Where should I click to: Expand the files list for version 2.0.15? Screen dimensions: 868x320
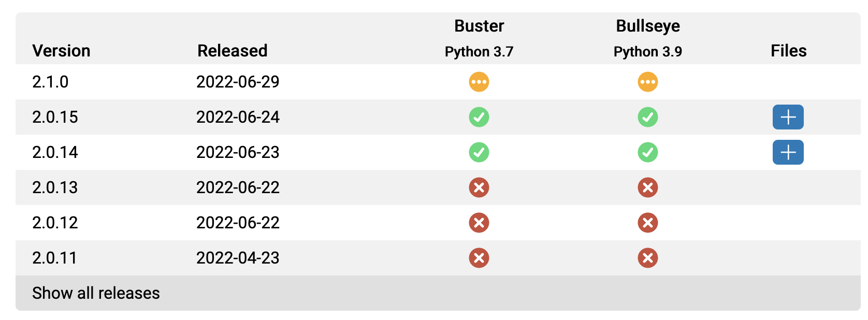(788, 117)
